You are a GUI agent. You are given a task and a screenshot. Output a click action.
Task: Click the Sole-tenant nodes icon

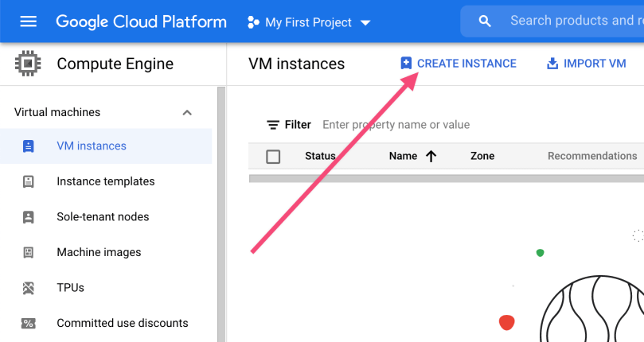(x=29, y=217)
